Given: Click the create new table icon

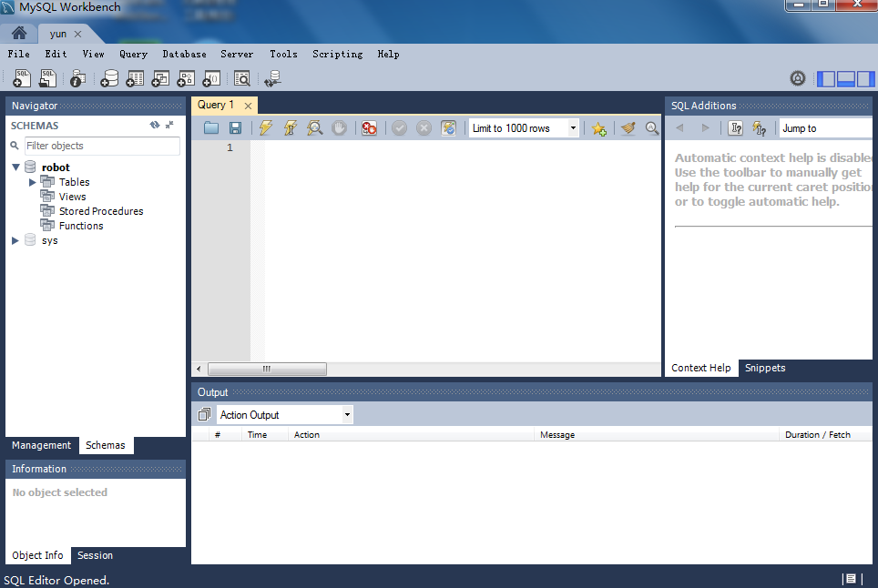Looking at the screenshot, I should click(x=135, y=79).
